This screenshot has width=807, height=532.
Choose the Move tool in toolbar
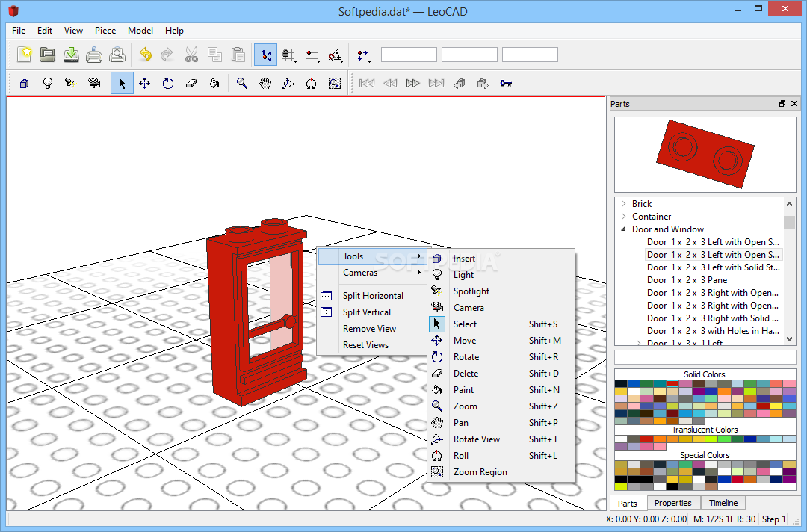(x=145, y=84)
